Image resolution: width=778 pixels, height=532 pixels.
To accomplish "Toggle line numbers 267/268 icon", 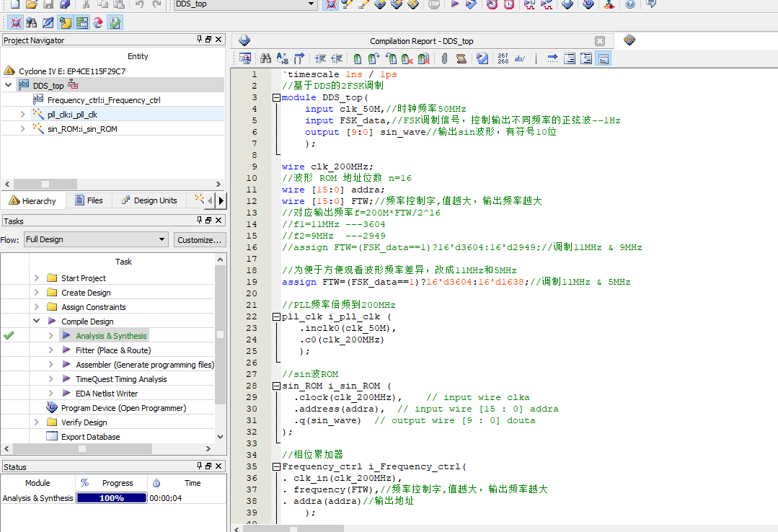I will (503, 58).
